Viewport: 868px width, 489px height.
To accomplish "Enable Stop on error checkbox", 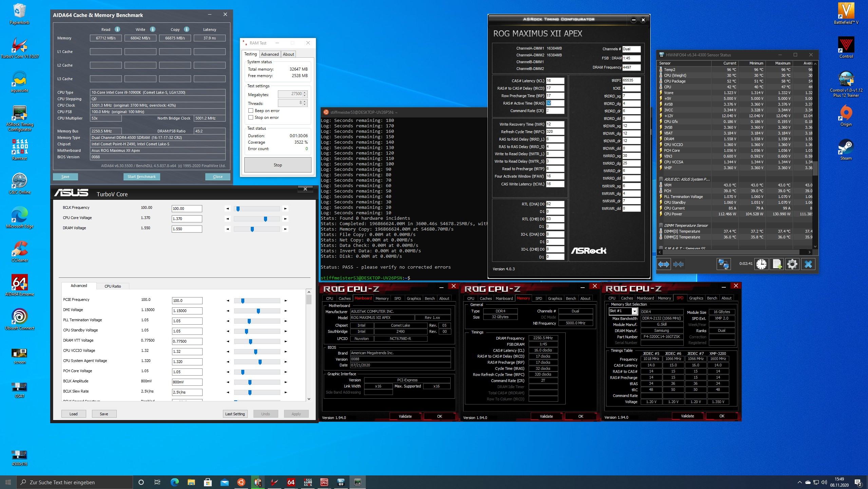I will pos(251,117).
